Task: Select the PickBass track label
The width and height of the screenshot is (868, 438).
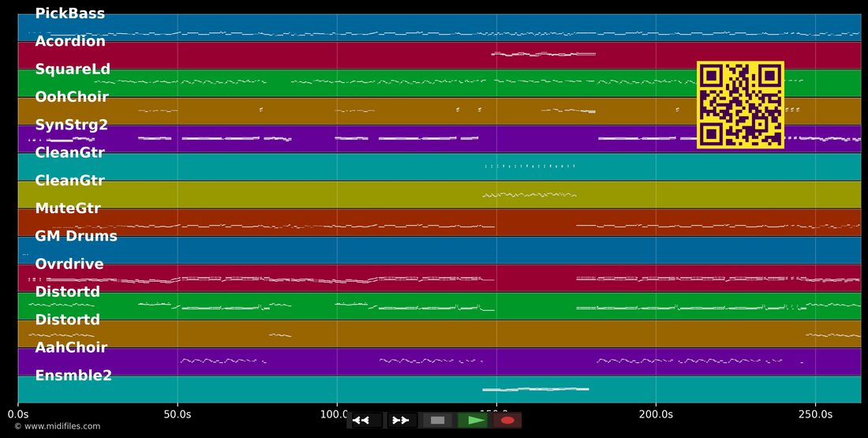Action: pyautogui.click(x=69, y=13)
